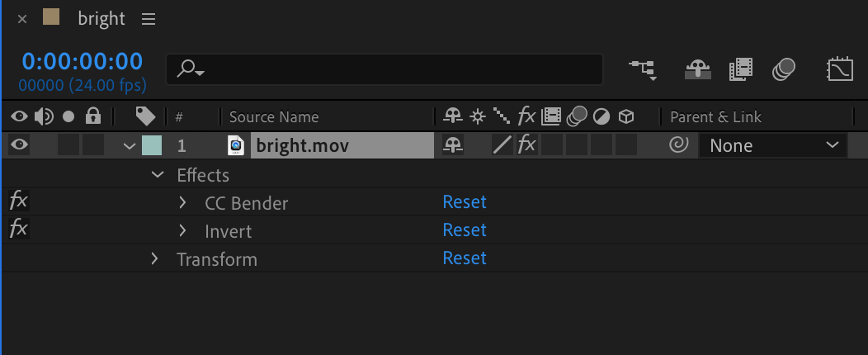Screen dimensions: 868x355
Task: Hide the bright.mov layer with eye icon
Action: (x=19, y=145)
